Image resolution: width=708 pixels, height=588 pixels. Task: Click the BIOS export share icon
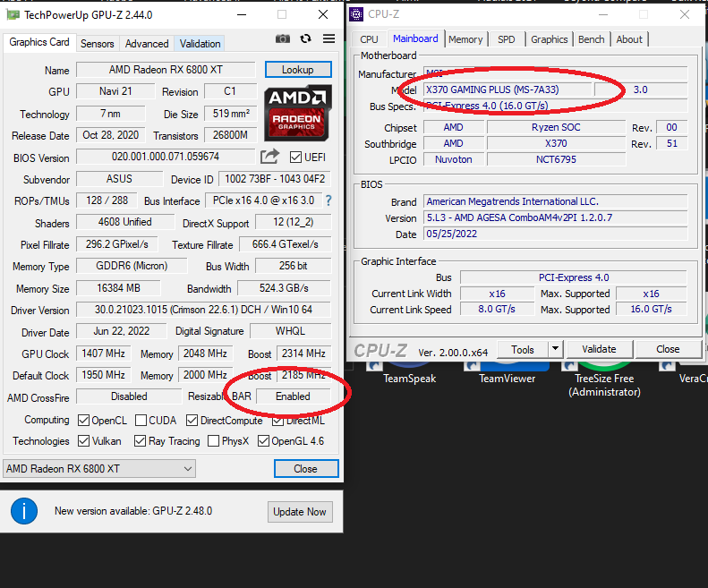pos(270,157)
